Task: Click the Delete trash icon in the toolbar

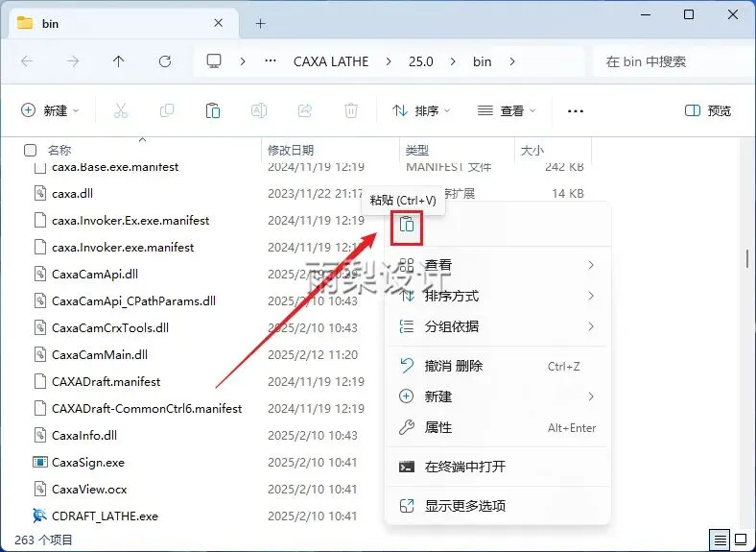Action: (351, 111)
